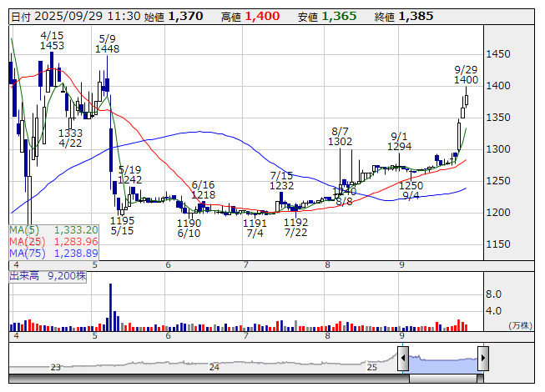Image resolution: width=545 pixels, height=392 pixels.
Task: Click the 7/22 1192 low label
Action: (x=295, y=227)
